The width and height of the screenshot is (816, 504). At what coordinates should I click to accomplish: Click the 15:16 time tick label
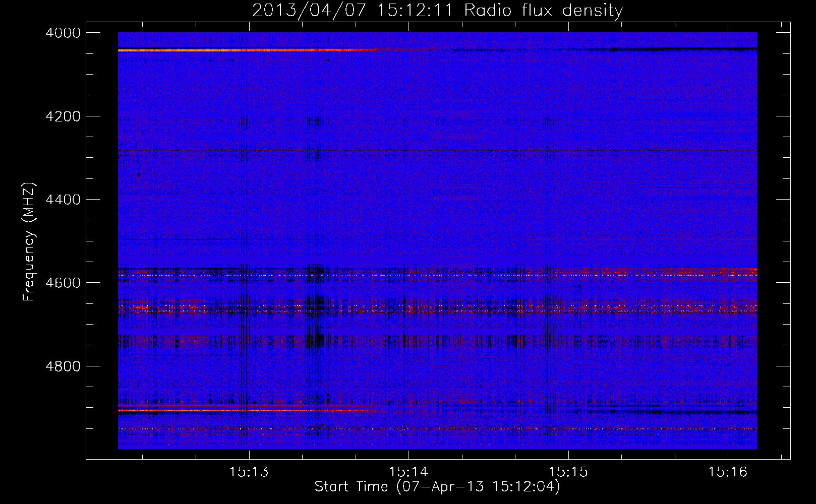point(728,472)
